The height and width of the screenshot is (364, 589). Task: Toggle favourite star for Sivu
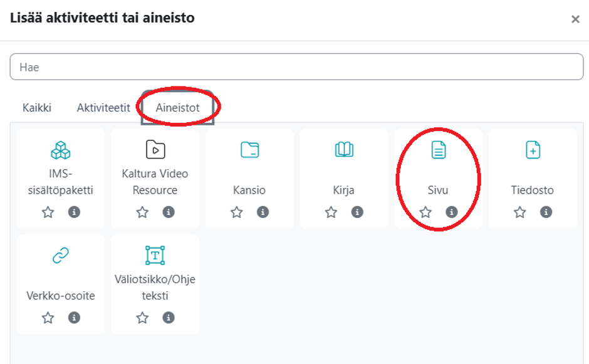coord(425,212)
